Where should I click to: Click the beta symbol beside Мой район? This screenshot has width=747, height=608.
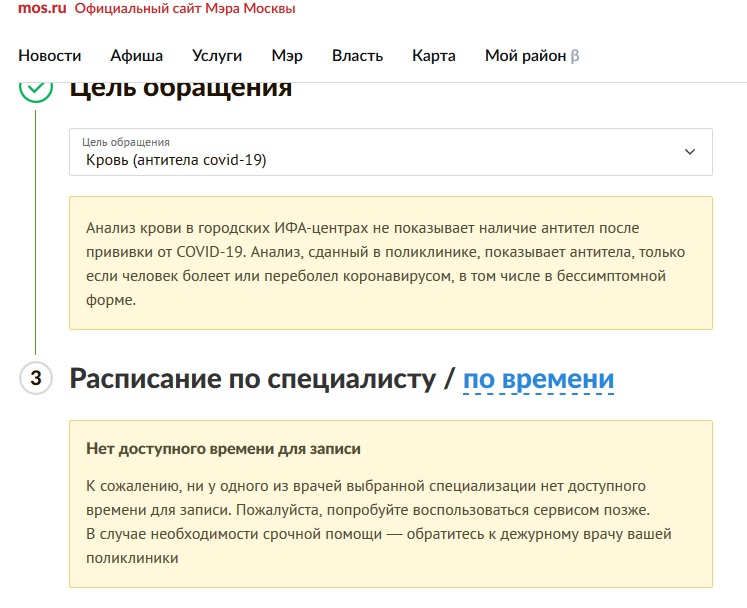click(x=575, y=56)
